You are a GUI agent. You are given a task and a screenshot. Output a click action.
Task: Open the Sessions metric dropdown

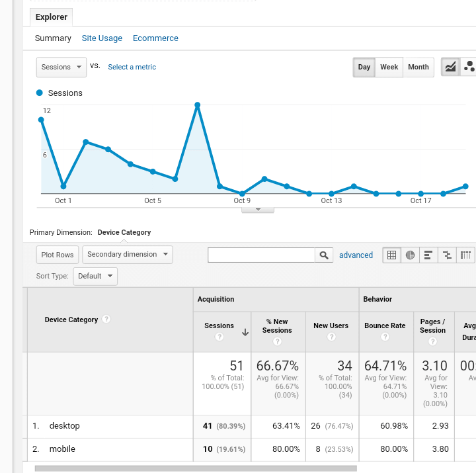click(61, 67)
